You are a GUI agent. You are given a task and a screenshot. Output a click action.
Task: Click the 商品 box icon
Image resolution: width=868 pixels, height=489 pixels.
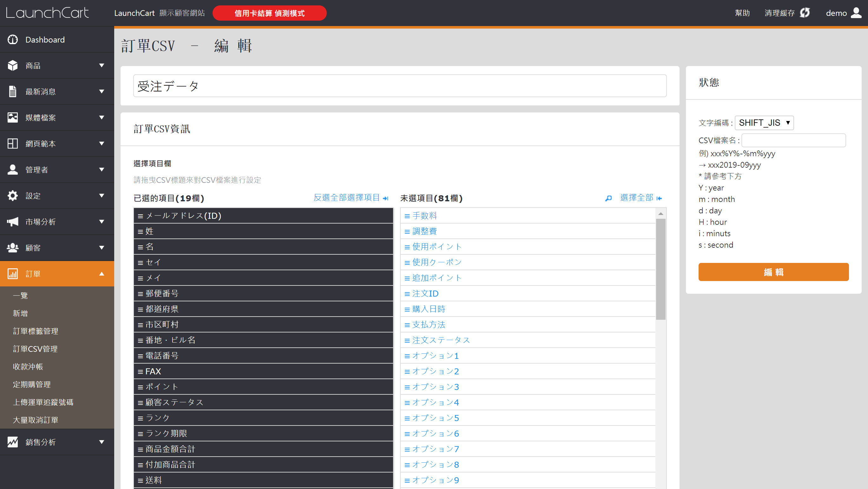point(13,66)
